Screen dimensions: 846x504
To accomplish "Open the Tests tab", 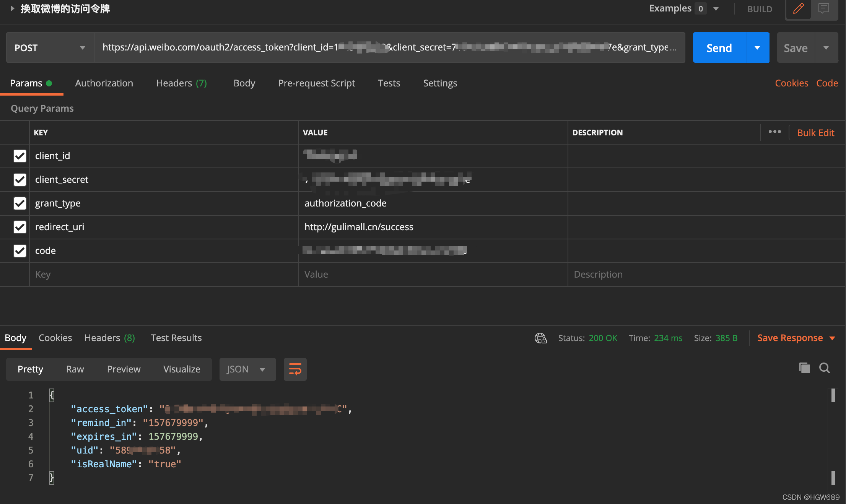I will click(x=389, y=83).
